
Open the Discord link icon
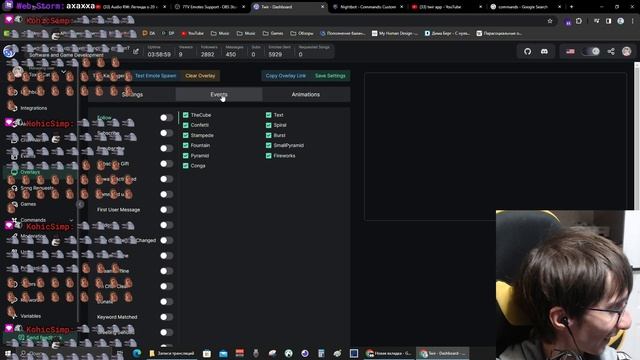click(544, 51)
